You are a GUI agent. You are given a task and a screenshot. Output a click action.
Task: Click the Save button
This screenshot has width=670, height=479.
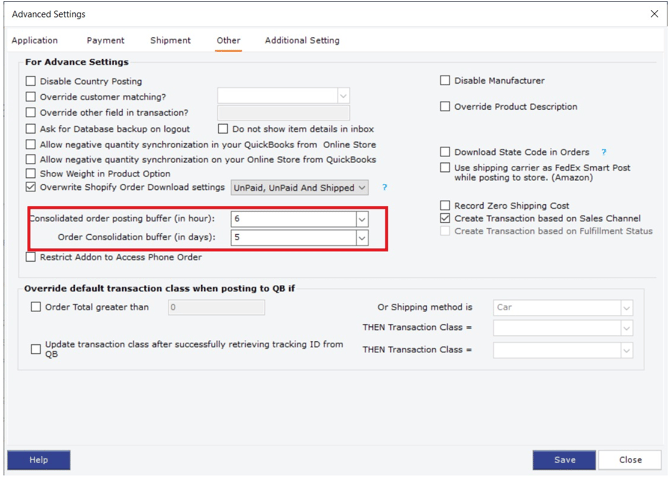(x=564, y=460)
